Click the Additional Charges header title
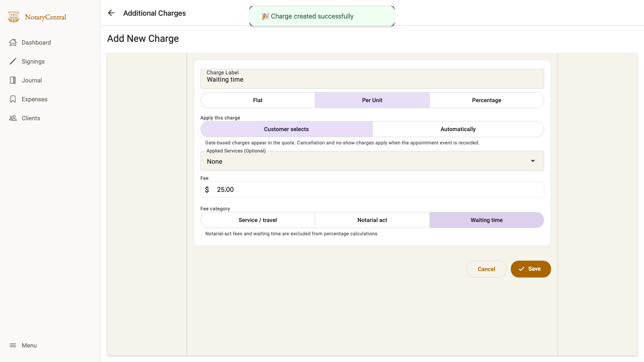Viewport: 644px width, 362px height. tap(155, 13)
